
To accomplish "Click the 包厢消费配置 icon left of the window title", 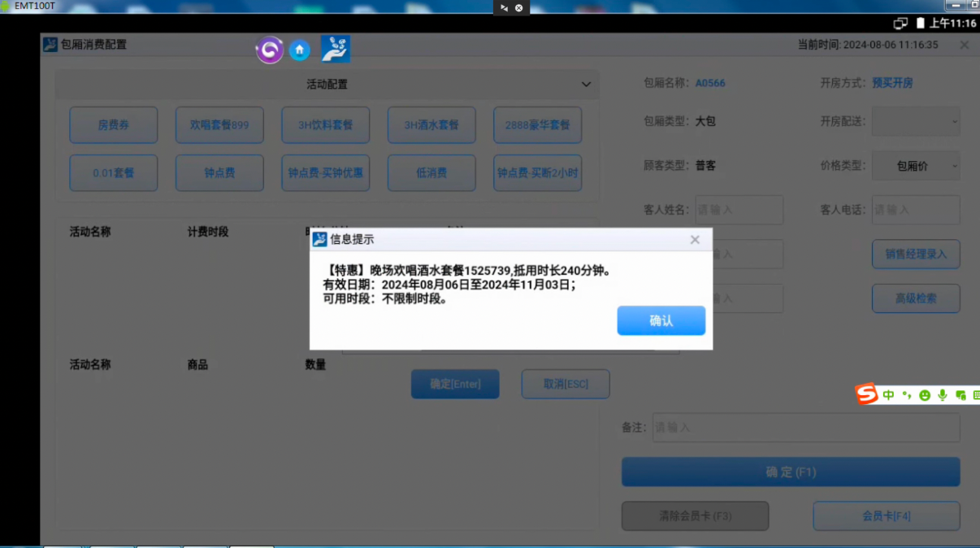I will 50,44.
